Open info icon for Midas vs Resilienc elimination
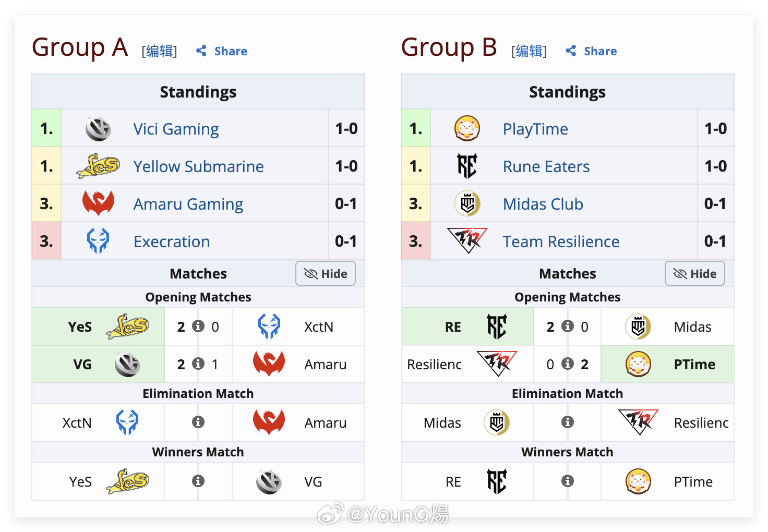 [568, 422]
